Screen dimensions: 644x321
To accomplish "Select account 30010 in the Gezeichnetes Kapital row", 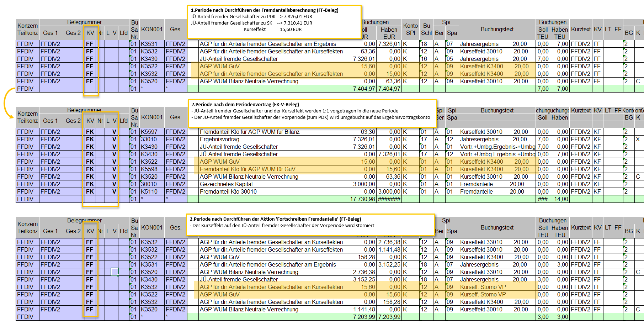I will pyautogui.click(x=152, y=184).
